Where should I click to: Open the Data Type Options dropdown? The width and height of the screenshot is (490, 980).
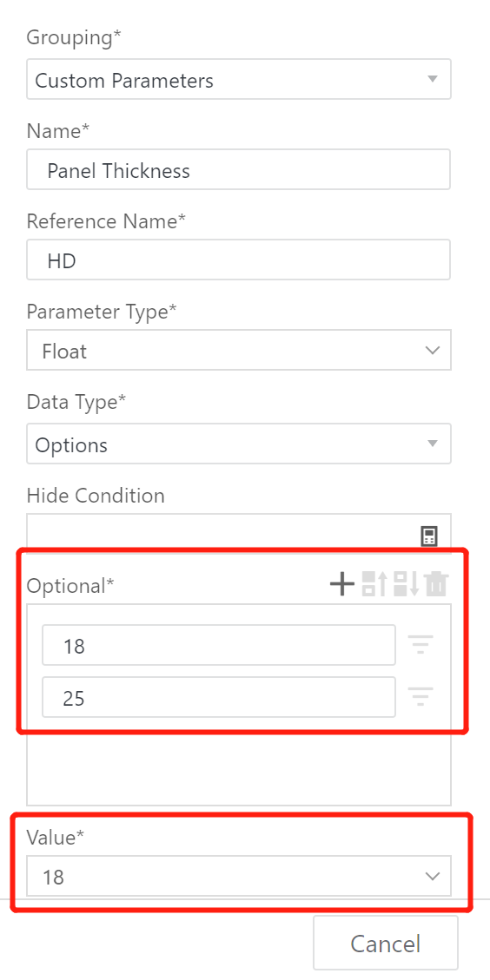coord(238,444)
